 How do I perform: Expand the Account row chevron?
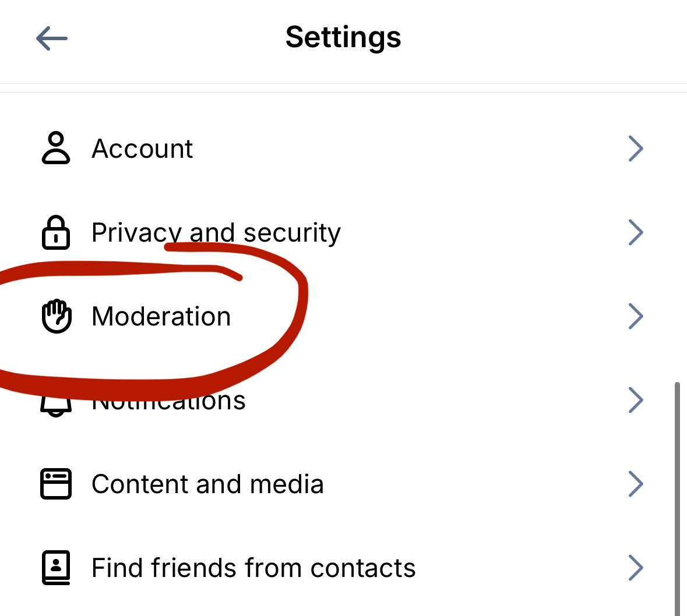tap(636, 148)
